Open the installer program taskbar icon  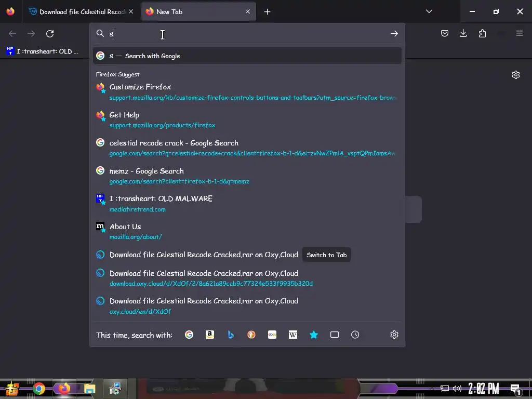115,389
